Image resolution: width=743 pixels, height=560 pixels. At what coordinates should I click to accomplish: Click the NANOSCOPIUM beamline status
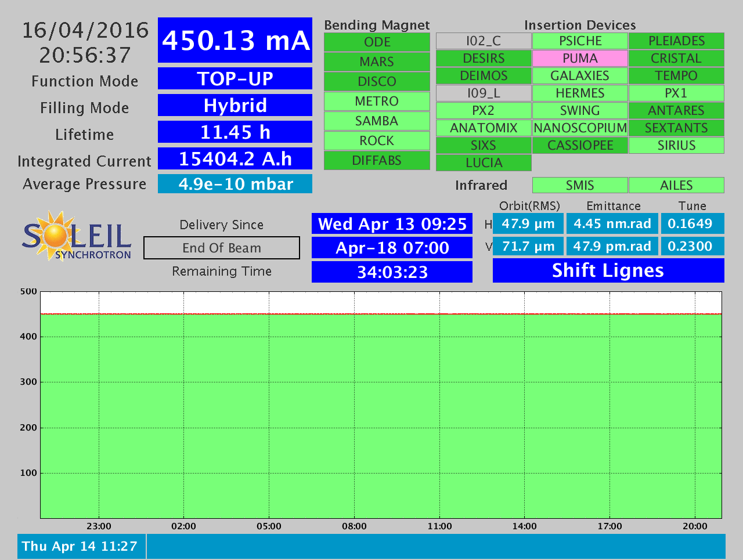tap(580, 128)
